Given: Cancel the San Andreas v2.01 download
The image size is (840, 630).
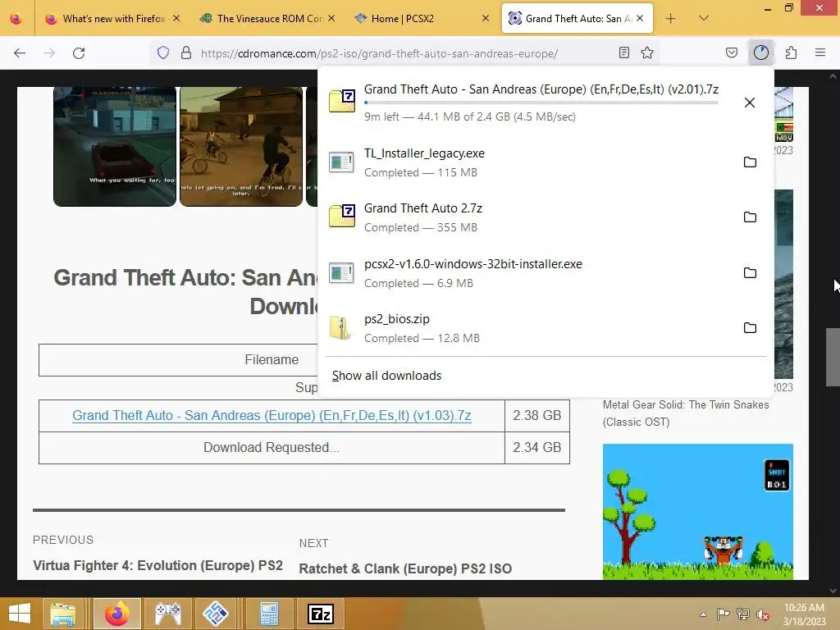Looking at the screenshot, I should 750,103.
